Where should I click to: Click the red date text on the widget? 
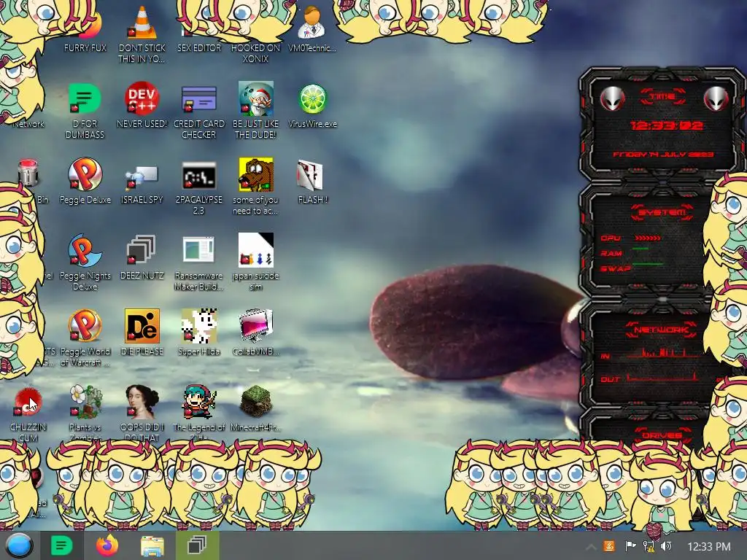pos(662,155)
